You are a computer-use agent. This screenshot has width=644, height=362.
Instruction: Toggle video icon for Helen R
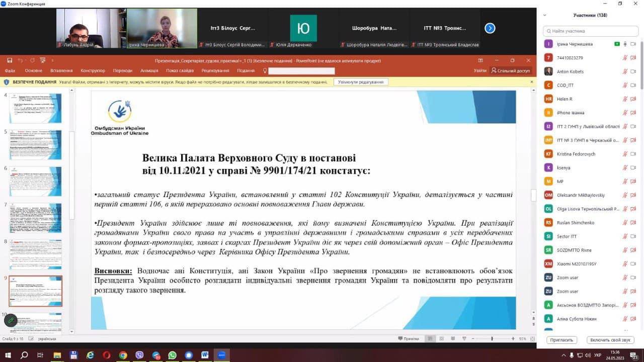coord(633,99)
